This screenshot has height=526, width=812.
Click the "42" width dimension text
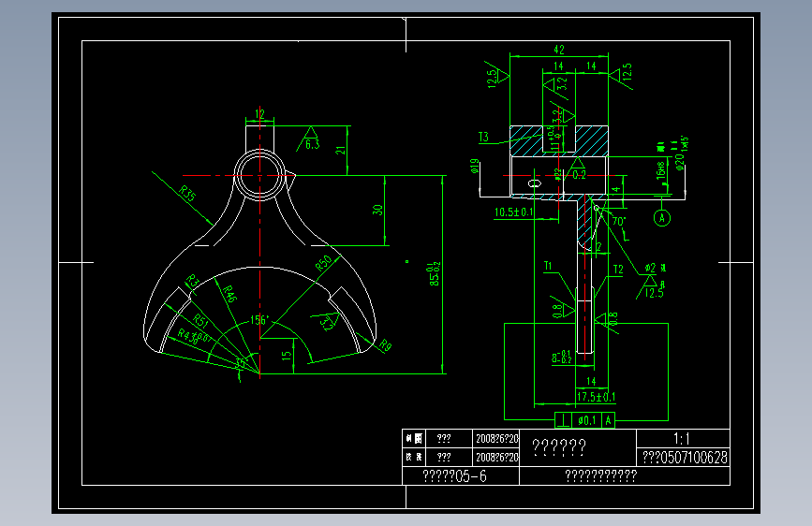coord(559,50)
